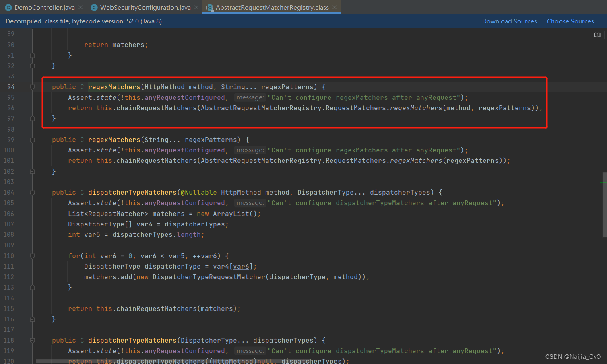The image size is (607, 364).
Task: Collapse the regexMatchers(String...) method at line 99
Action: pos(32,140)
